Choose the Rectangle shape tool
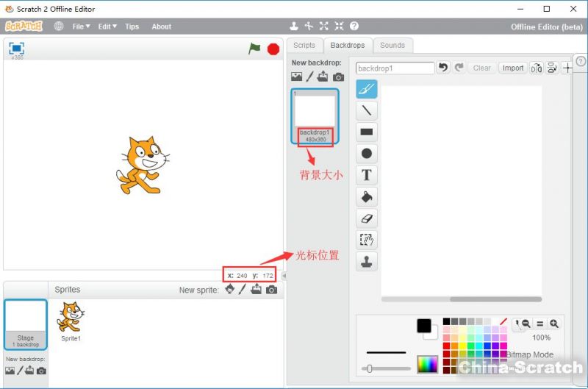This screenshot has height=389, width=588. point(366,132)
